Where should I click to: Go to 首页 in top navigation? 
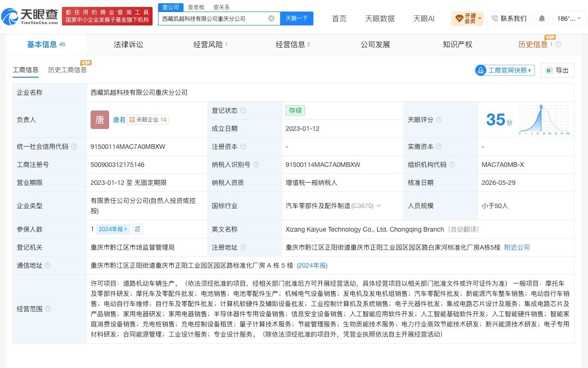coord(339,18)
